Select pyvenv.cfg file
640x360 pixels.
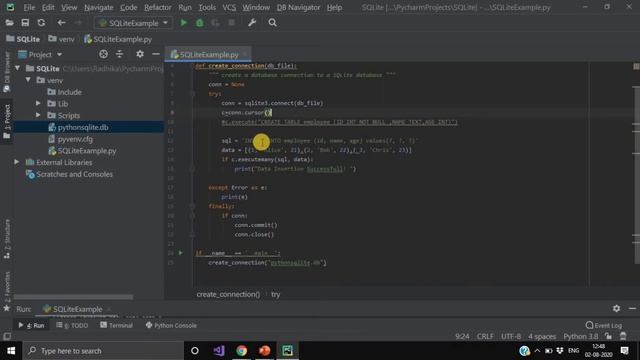[70, 139]
